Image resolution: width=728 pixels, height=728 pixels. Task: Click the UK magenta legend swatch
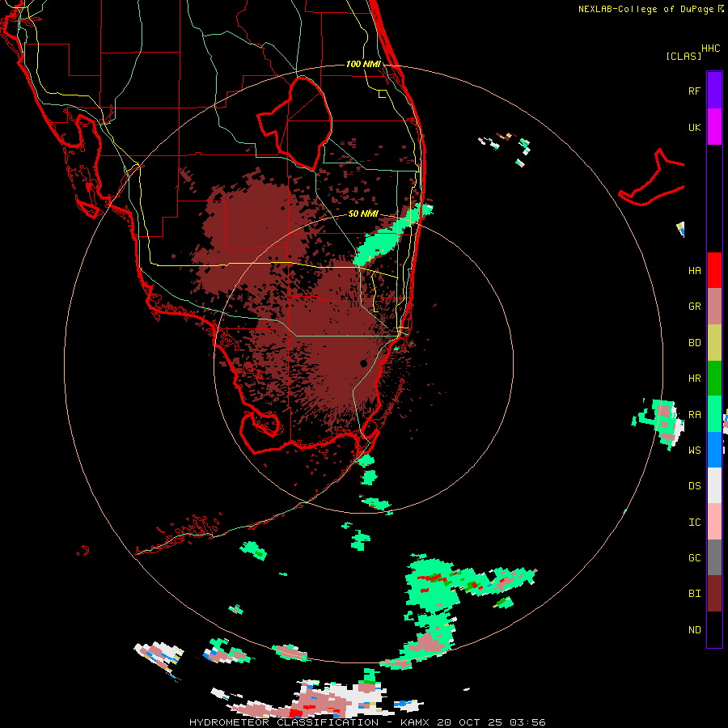(714, 127)
